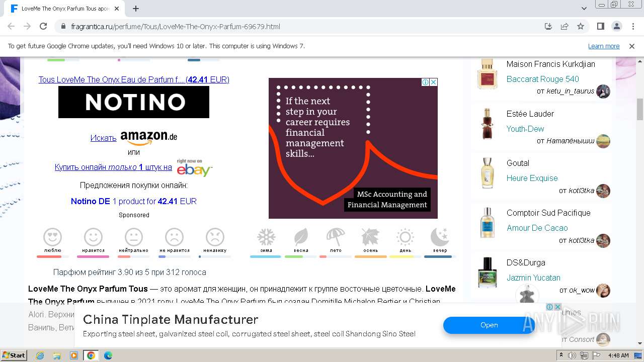Select the 'день' sun icon
This screenshot has height=362, width=644.
pos(405,237)
